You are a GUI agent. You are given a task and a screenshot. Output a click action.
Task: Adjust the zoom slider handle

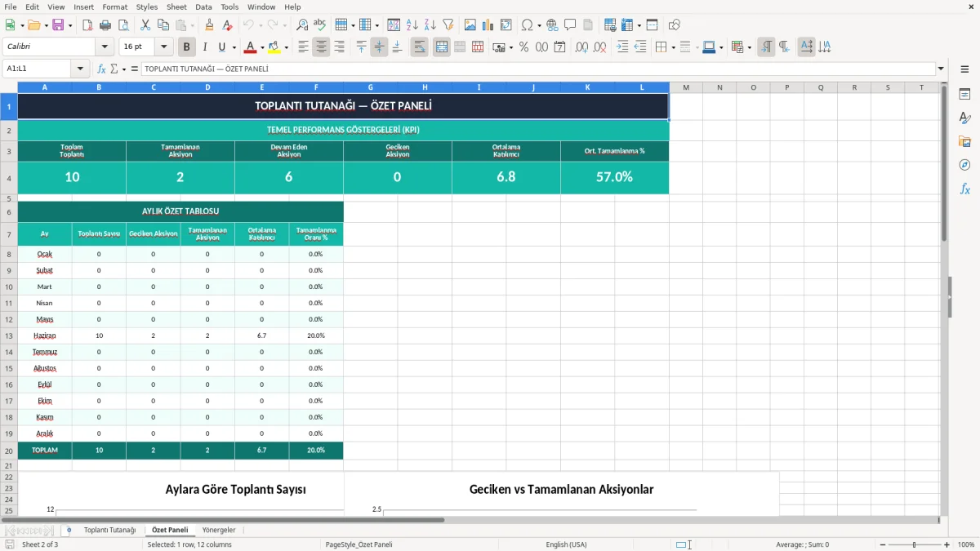[915, 544]
